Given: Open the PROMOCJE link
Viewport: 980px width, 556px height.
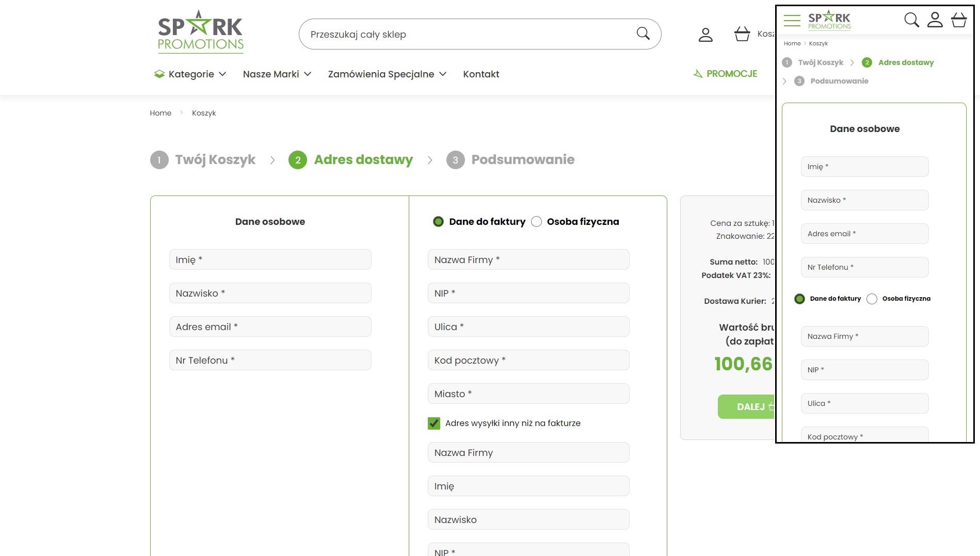Looking at the screenshot, I should click(725, 74).
